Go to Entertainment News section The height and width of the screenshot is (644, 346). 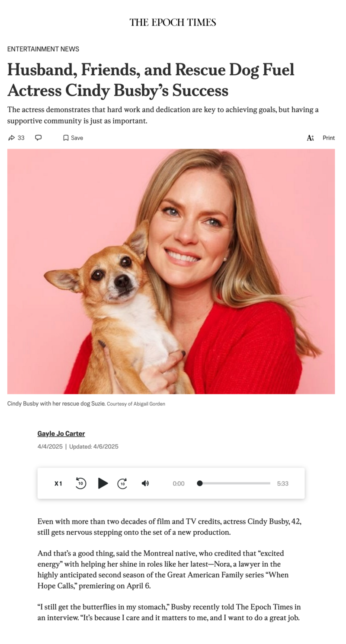pyautogui.click(x=43, y=49)
